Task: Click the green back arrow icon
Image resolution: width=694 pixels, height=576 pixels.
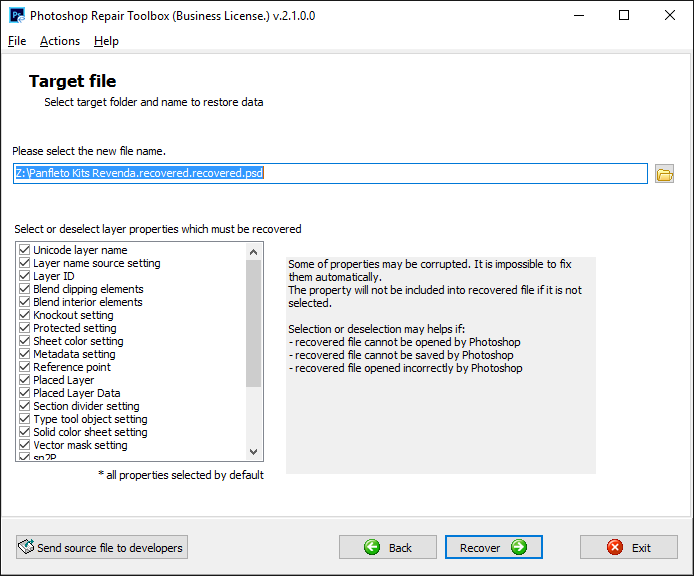Action: (372, 547)
